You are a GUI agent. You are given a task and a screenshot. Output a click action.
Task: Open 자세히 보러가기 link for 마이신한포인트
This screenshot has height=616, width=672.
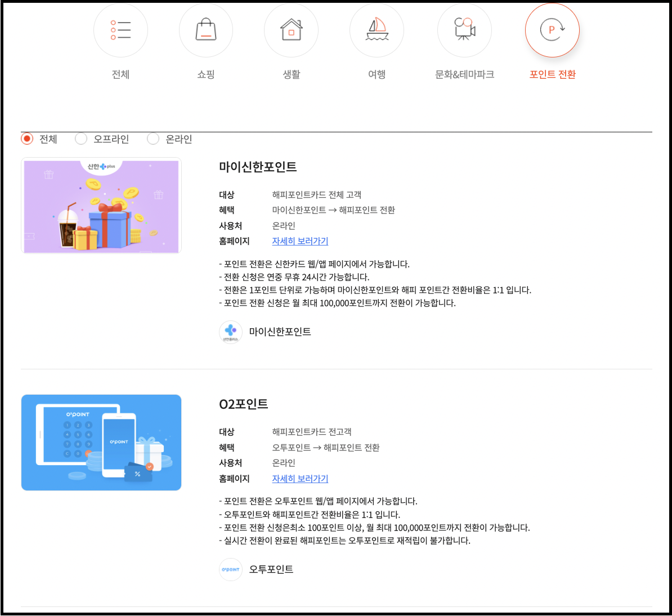(x=300, y=241)
